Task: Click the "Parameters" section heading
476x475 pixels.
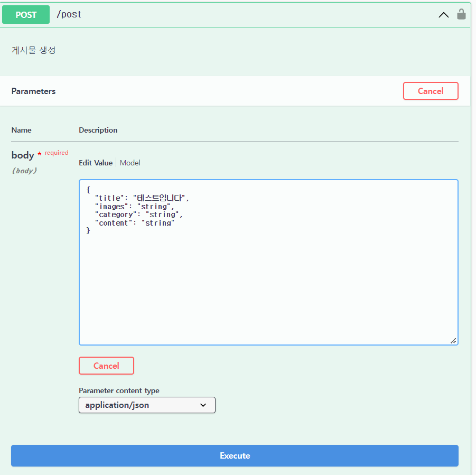Action: (x=33, y=91)
